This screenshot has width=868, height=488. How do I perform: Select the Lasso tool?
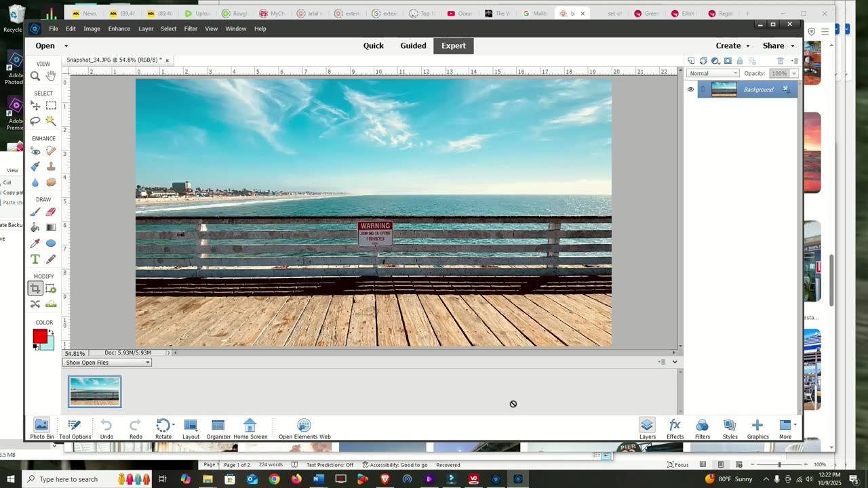pos(35,121)
